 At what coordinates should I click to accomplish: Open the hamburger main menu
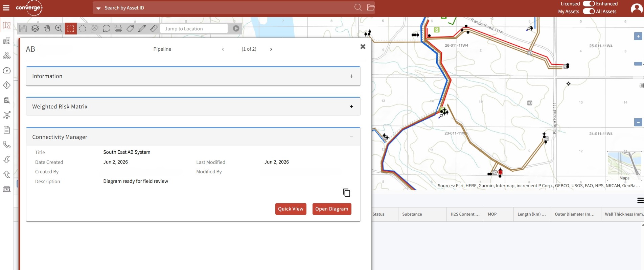(6, 7)
